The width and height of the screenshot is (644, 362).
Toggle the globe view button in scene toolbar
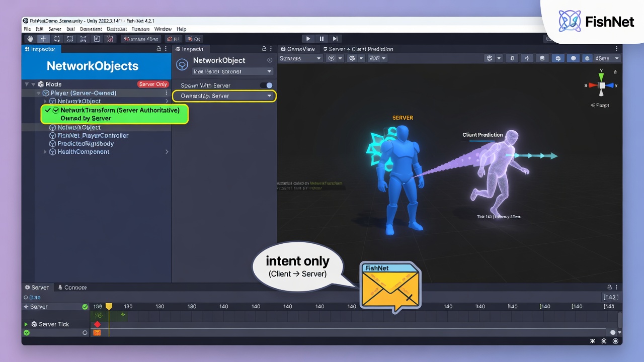(558, 58)
